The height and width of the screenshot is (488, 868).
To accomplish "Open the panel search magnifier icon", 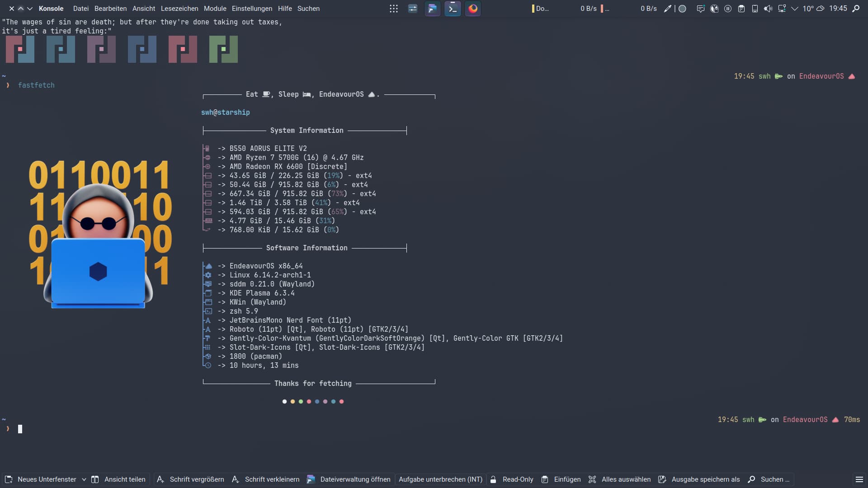I will tap(856, 9).
